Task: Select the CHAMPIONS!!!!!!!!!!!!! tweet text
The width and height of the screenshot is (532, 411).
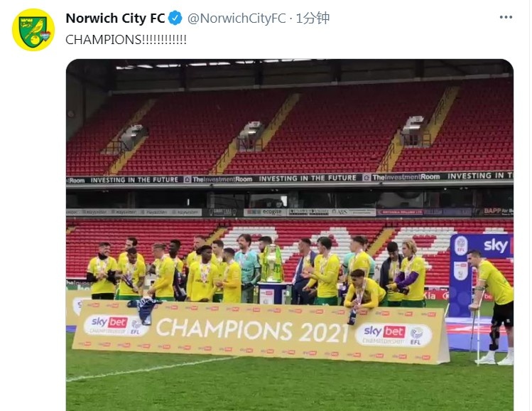Action: tap(126, 40)
